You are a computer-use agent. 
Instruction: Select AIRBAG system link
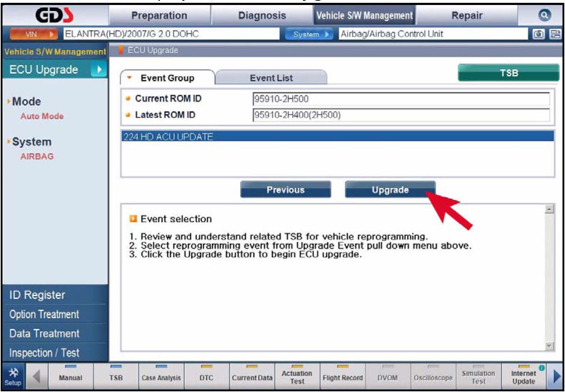pyautogui.click(x=37, y=156)
